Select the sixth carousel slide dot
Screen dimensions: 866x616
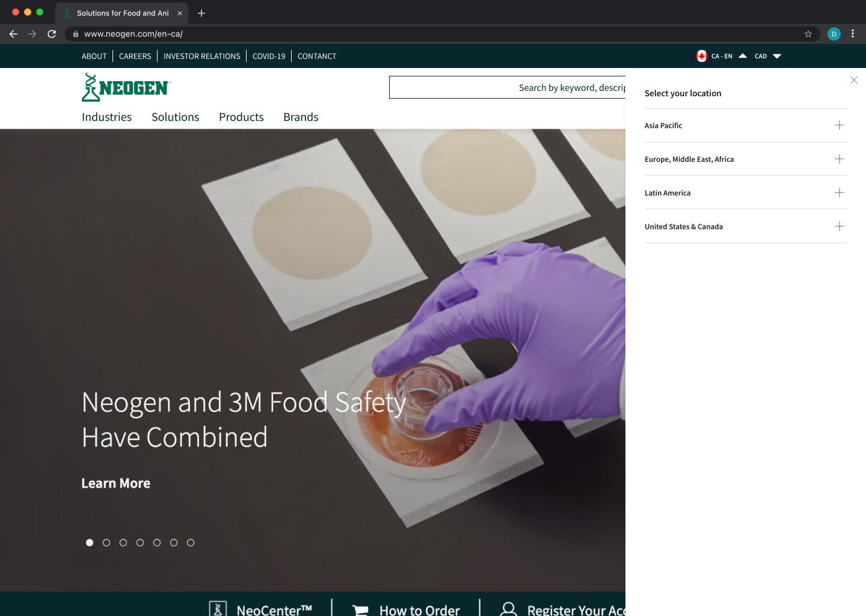[x=174, y=543]
